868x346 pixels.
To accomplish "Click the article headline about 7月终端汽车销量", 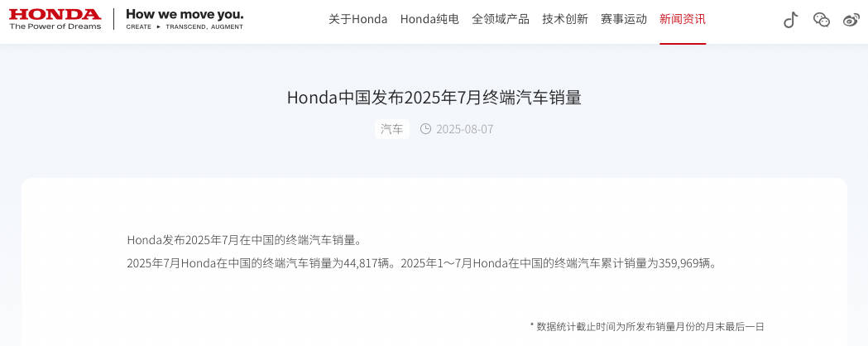I will 434,98.
